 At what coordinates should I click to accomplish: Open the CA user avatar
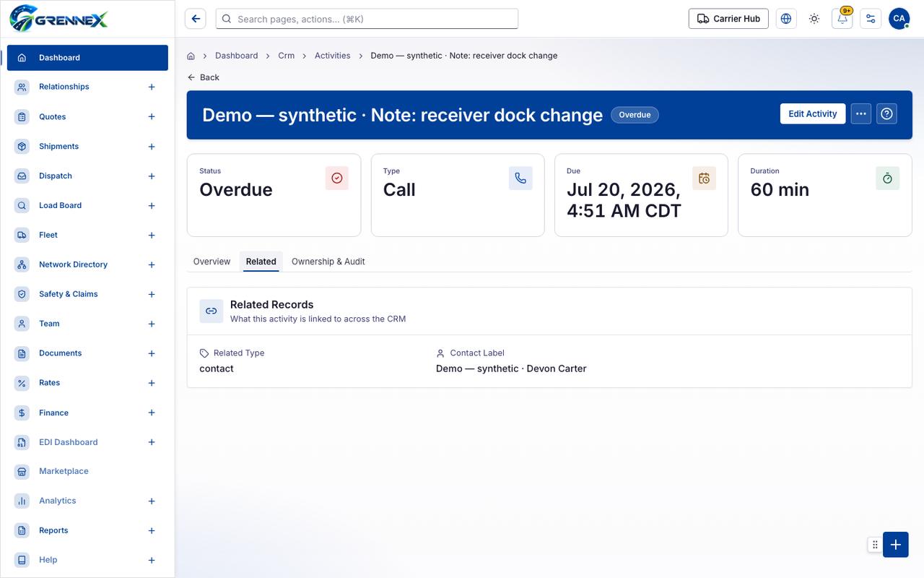[899, 19]
